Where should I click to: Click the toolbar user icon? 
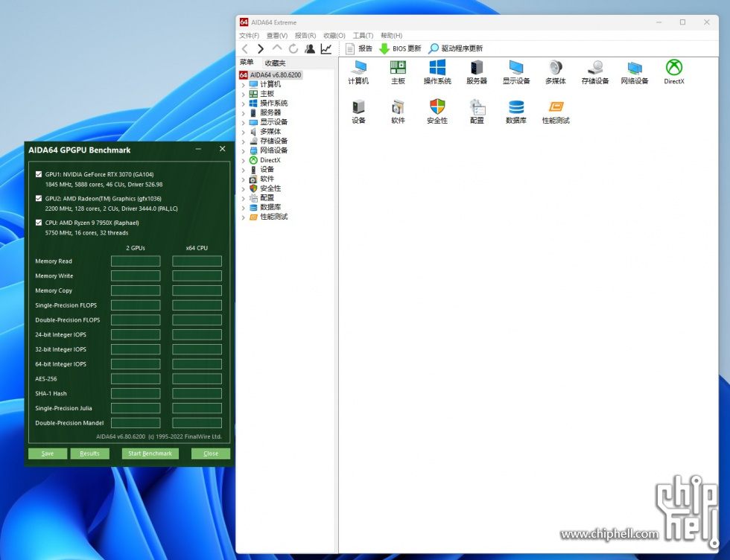click(x=310, y=48)
